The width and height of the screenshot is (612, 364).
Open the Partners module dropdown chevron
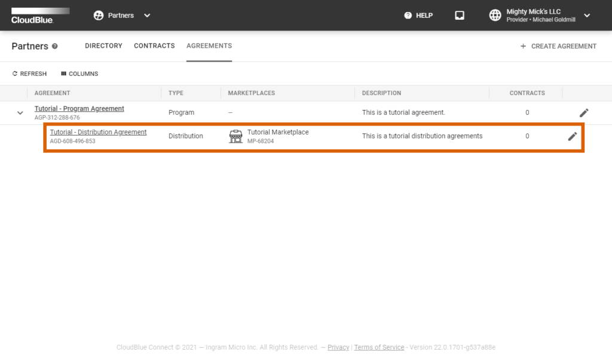point(146,16)
